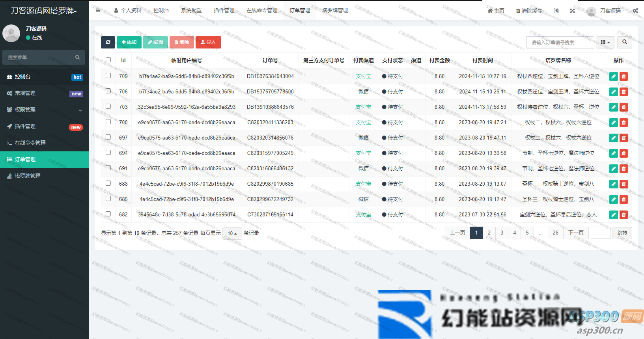Viewport: 644px width, 339px height.
Task: Switch to the 塔罗牌管理 top tab
Action: 335,11
